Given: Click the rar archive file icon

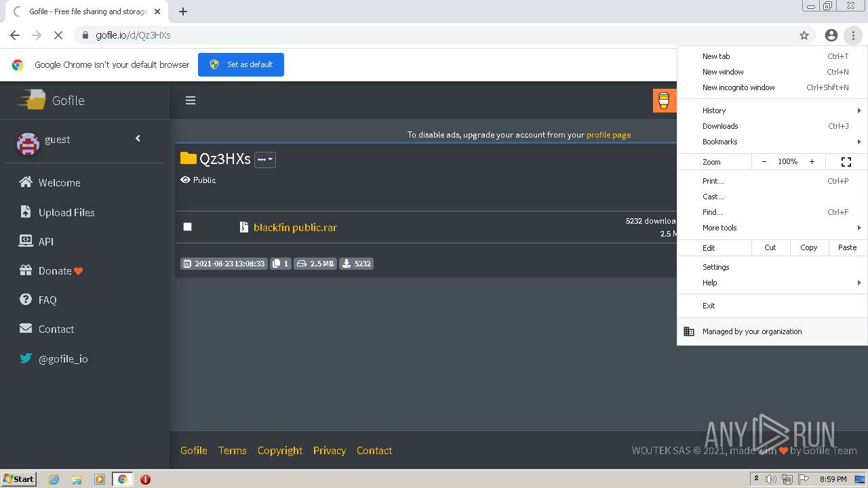Looking at the screenshot, I should [x=244, y=227].
